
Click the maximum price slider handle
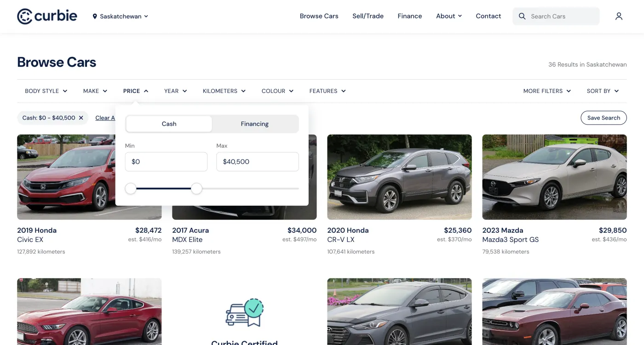[196, 189]
